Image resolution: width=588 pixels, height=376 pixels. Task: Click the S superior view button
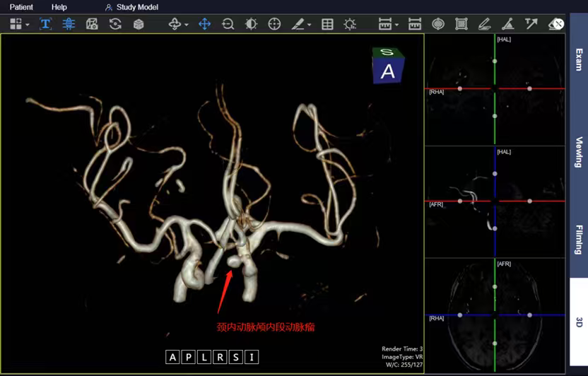tap(236, 357)
